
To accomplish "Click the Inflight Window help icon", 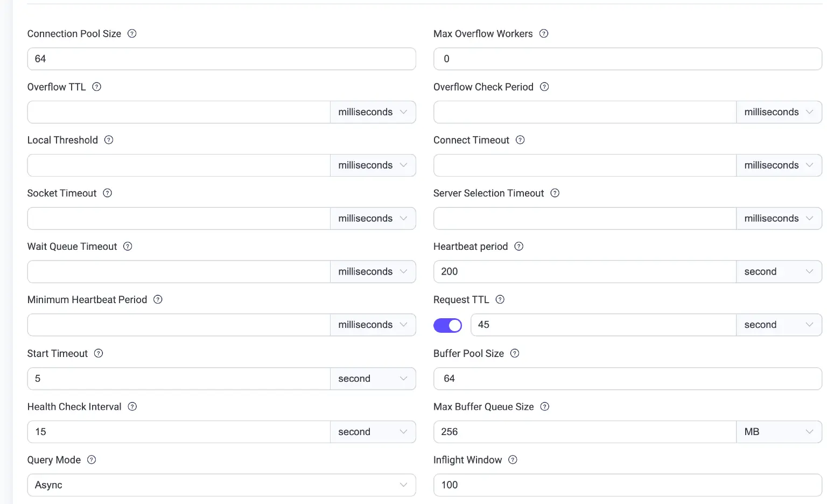I will 513,460.
